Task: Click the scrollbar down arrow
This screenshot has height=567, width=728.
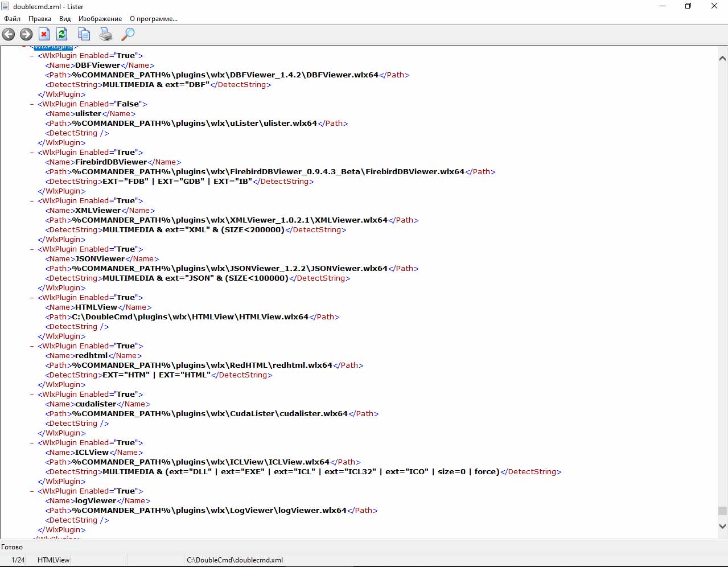Action: click(722, 527)
